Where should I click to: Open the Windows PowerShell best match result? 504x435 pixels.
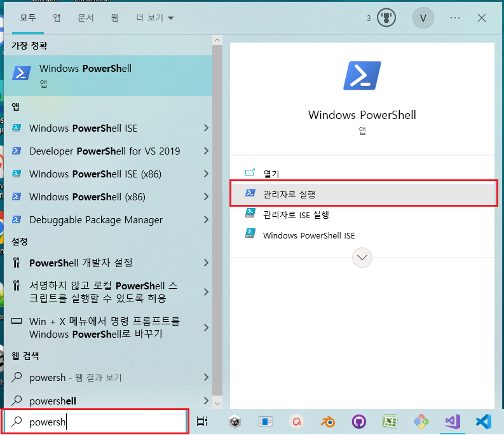(x=108, y=76)
